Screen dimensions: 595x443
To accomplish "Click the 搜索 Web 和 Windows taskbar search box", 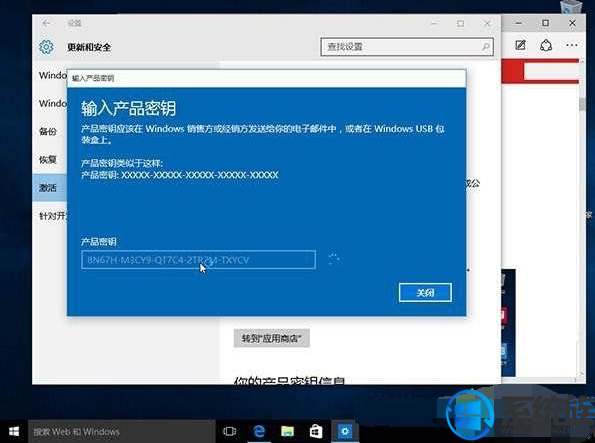I will (121, 431).
